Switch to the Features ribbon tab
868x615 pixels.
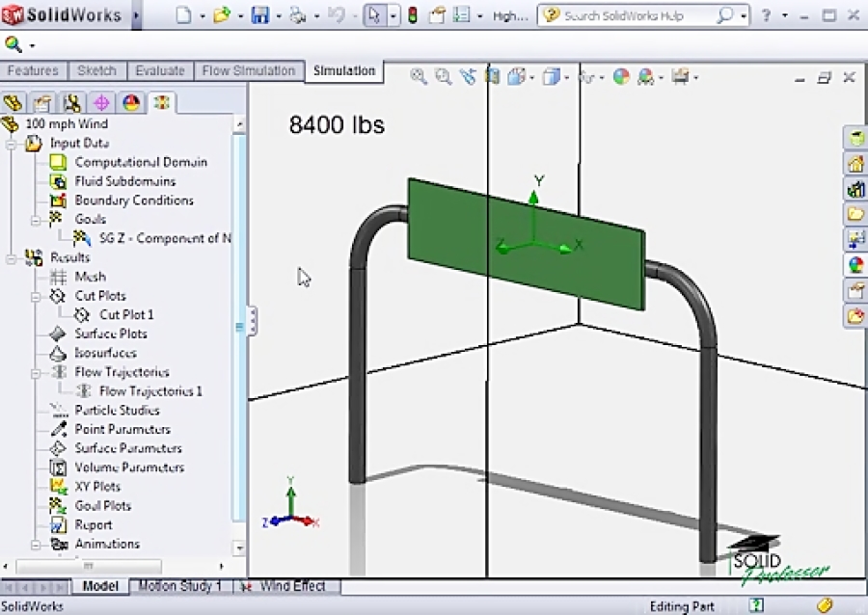[34, 70]
